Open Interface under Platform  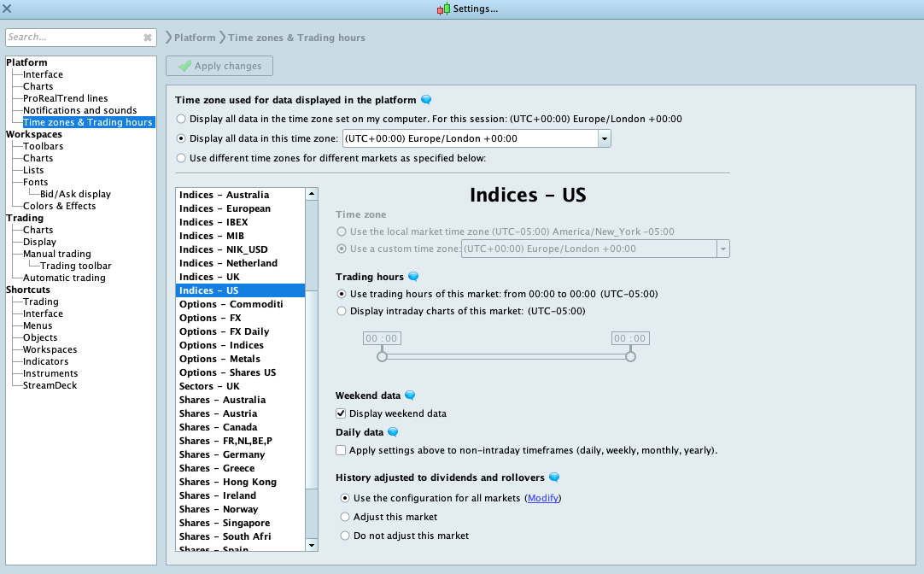pos(43,74)
